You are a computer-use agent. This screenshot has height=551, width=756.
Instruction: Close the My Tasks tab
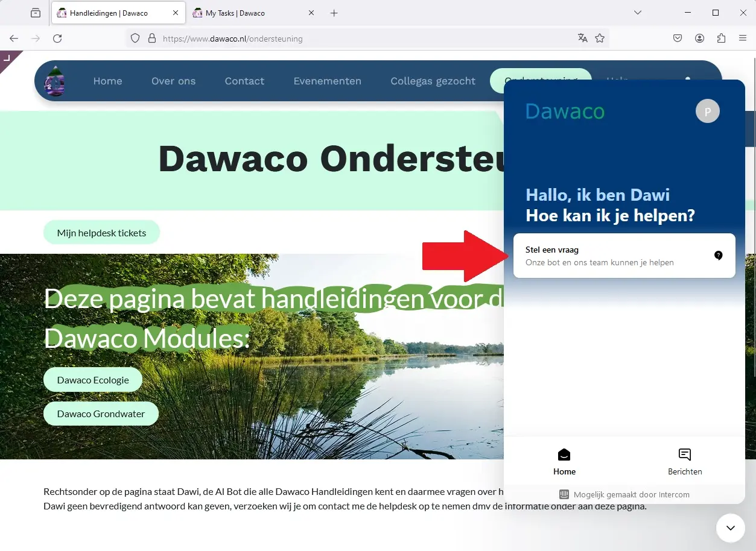[x=311, y=13]
